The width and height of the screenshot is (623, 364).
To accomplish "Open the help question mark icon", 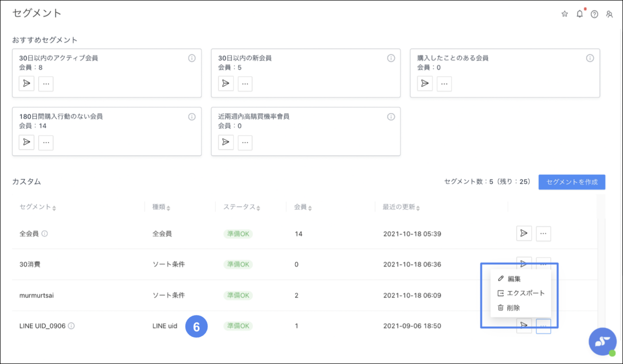I will pyautogui.click(x=594, y=14).
